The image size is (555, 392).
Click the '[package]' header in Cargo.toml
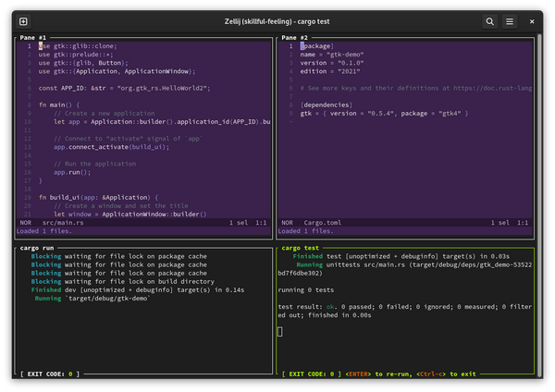pos(316,46)
